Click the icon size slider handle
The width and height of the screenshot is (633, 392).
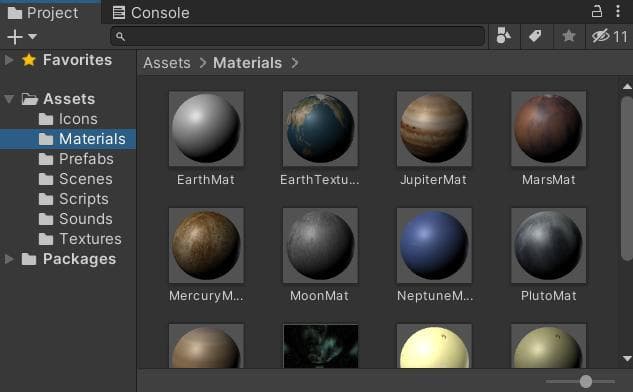point(586,381)
